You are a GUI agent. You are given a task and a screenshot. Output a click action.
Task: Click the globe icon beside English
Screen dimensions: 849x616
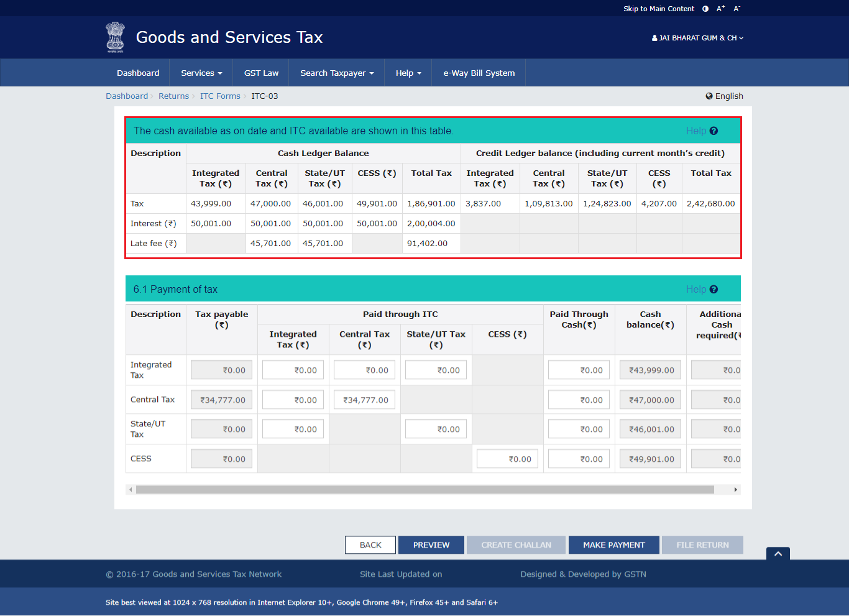(x=709, y=96)
